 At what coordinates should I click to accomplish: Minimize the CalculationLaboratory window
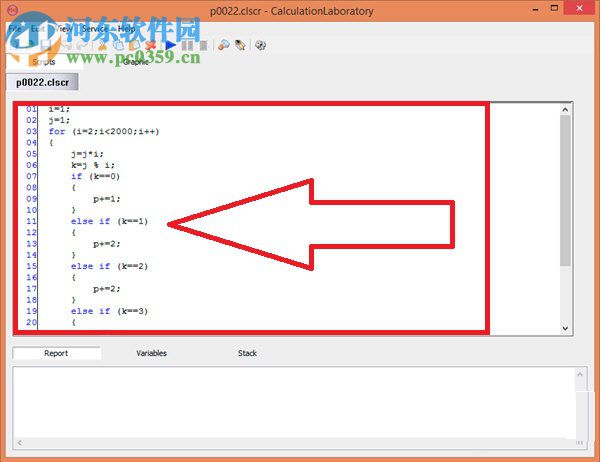click(x=536, y=9)
